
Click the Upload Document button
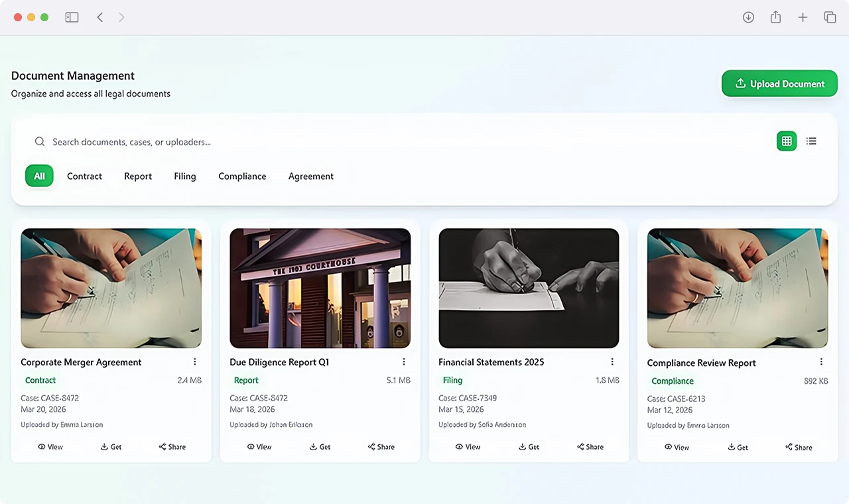click(x=779, y=84)
